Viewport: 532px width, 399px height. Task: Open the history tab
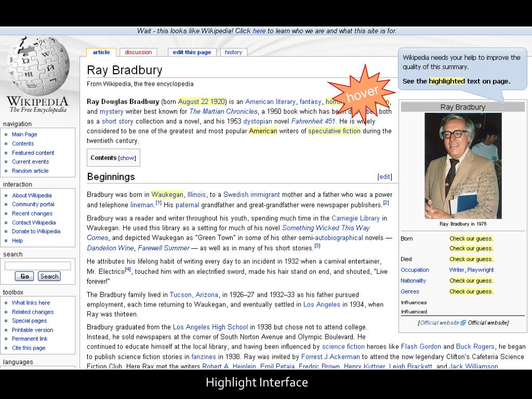(233, 52)
